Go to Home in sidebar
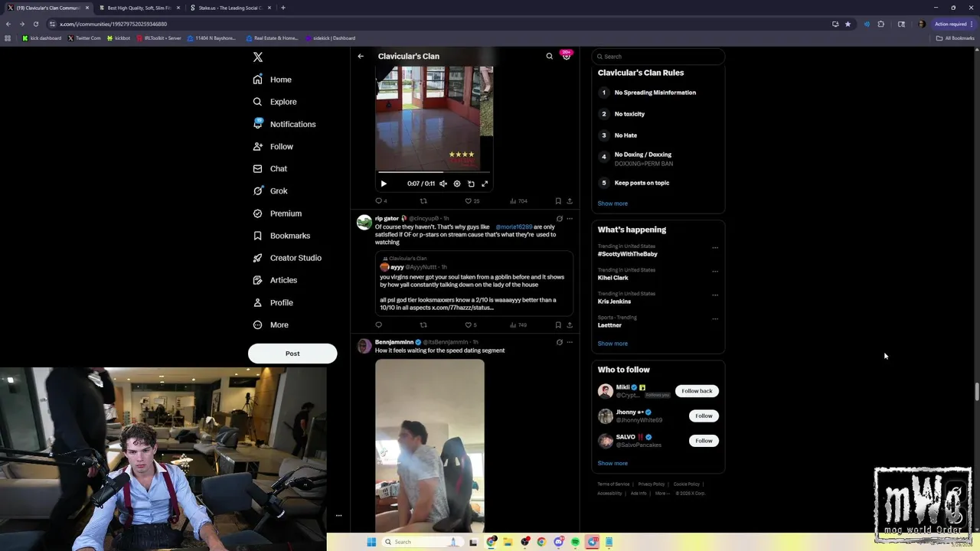Viewport: 980px width, 551px height. (273, 80)
